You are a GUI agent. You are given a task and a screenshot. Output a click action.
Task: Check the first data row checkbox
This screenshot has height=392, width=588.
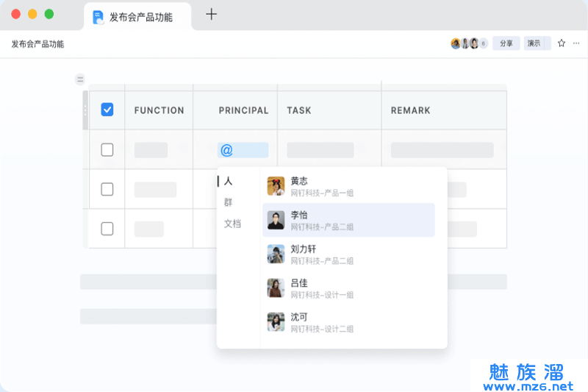[107, 150]
